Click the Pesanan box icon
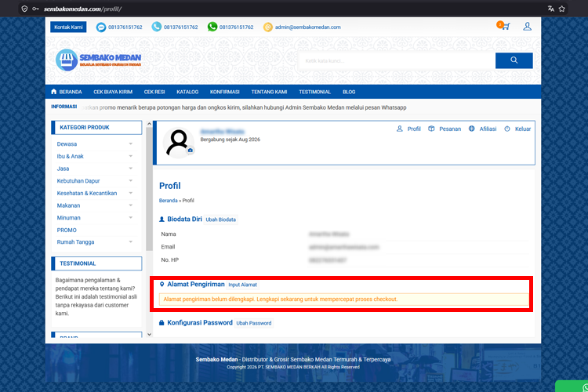Image resolution: width=588 pixels, height=392 pixels. [x=431, y=129]
